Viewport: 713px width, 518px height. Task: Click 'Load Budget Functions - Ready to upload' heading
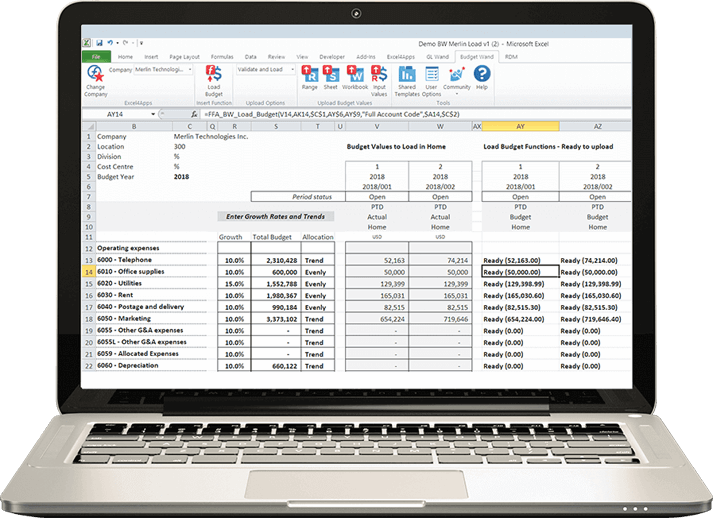click(548, 146)
